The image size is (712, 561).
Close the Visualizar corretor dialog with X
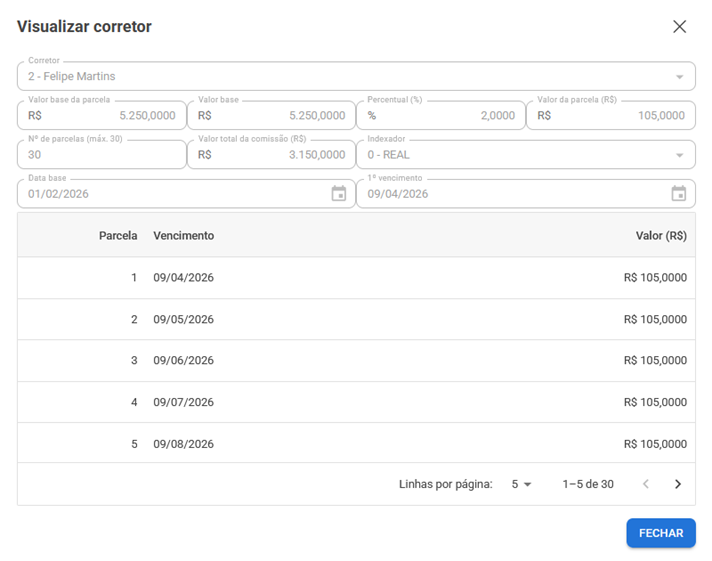point(679,26)
